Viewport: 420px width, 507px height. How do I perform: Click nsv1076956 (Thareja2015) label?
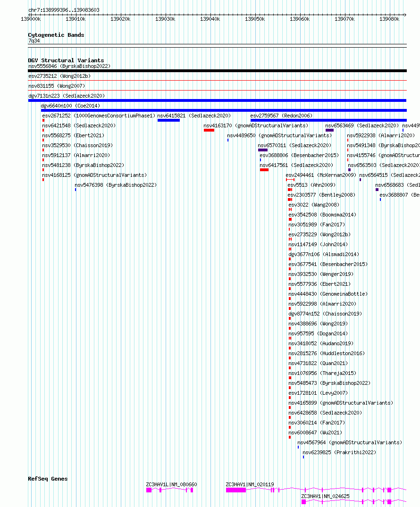(x=323, y=374)
